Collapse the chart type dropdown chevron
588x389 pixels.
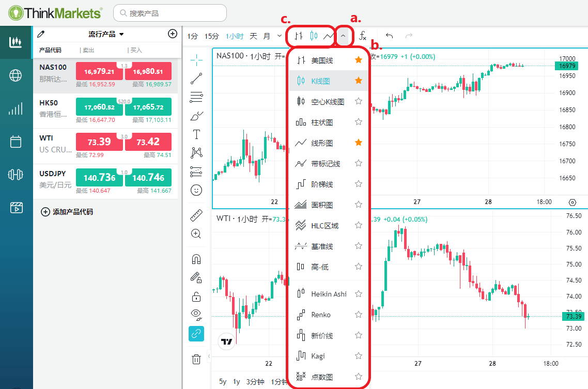343,36
